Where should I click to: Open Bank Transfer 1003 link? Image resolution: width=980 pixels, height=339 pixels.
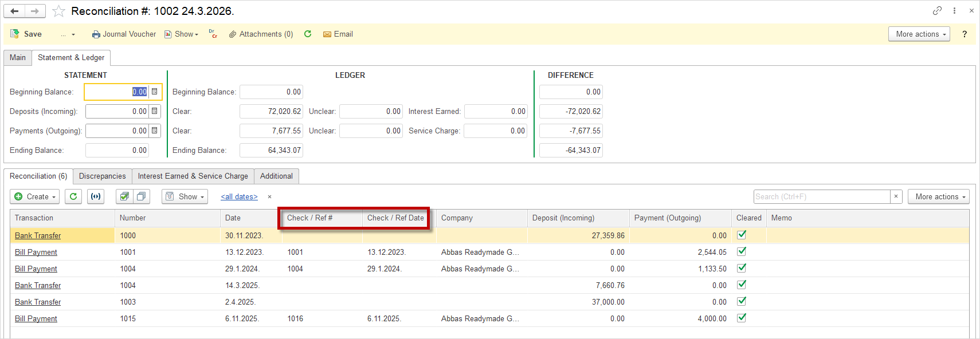point(38,302)
